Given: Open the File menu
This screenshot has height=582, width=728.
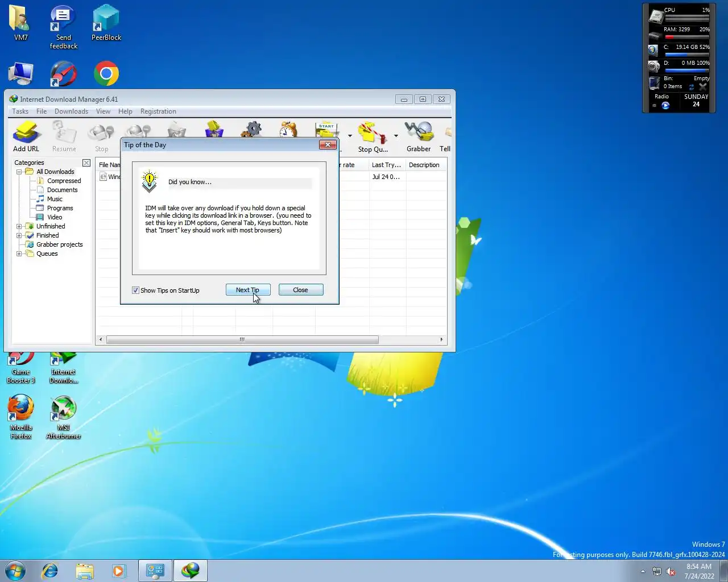Looking at the screenshot, I should pos(42,111).
